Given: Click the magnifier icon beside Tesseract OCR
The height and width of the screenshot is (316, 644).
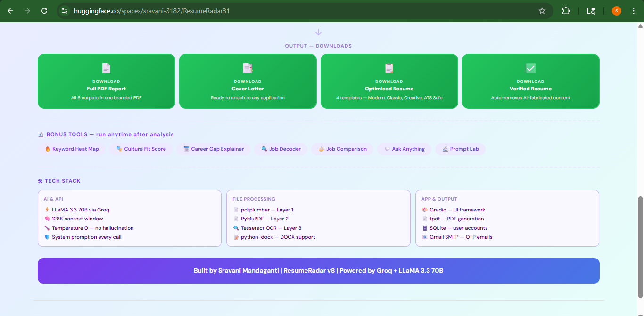Looking at the screenshot, I should (x=236, y=228).
